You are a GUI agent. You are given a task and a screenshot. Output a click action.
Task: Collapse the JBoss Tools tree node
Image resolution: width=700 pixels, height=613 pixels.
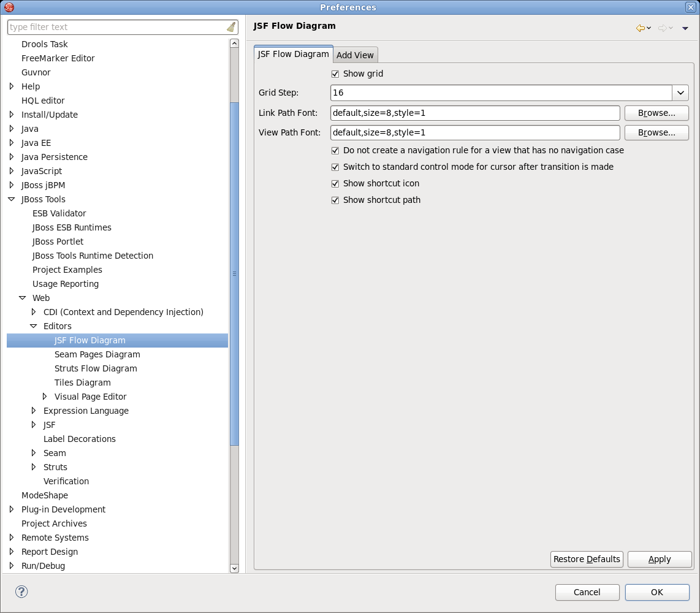pyautogui.click(x=12, y=199)
